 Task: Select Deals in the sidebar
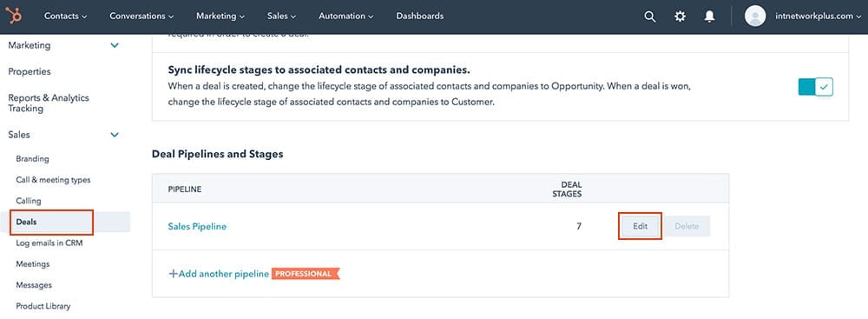point(27,222)
